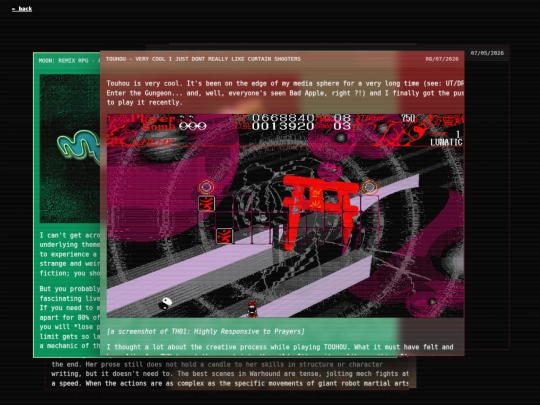Open the Touhou post title header

203,59
